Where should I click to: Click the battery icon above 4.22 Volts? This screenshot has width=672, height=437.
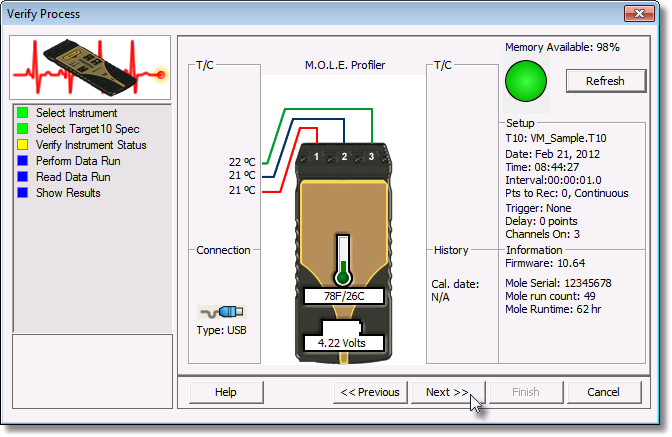click(x=342, y=328)
